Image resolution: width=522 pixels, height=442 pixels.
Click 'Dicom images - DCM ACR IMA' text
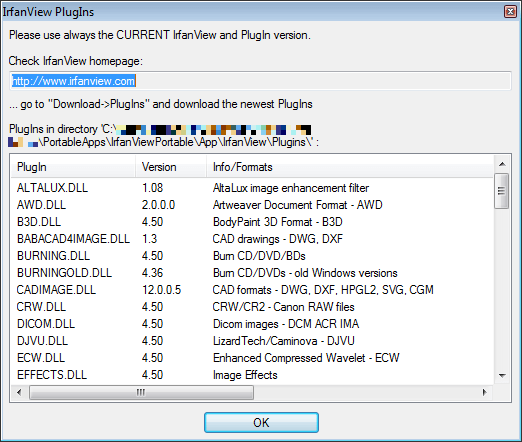click(x=286, y=324)
